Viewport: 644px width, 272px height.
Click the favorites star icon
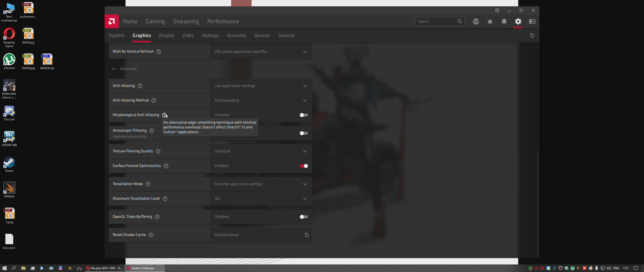pyautogui.click(x=490, y=21)
